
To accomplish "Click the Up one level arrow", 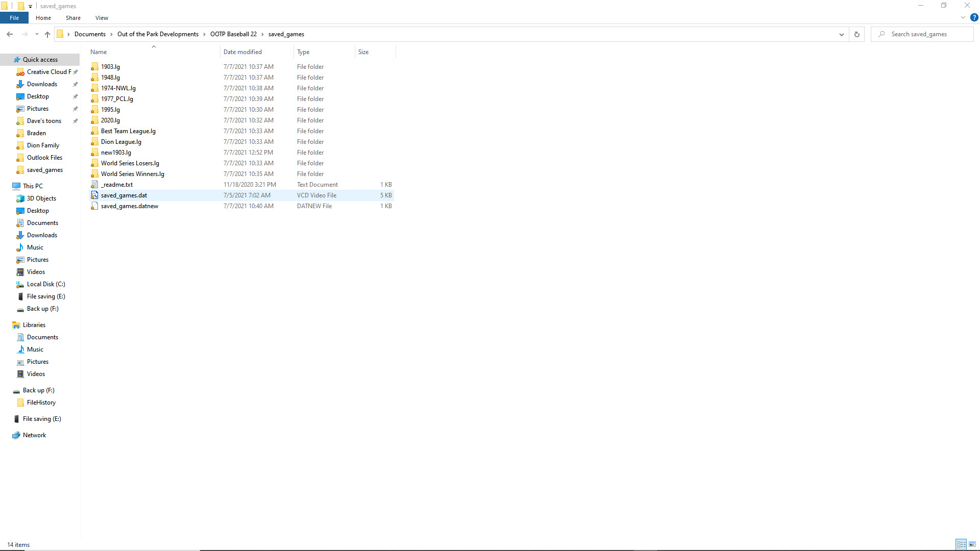I will click(x=47, y=34).
